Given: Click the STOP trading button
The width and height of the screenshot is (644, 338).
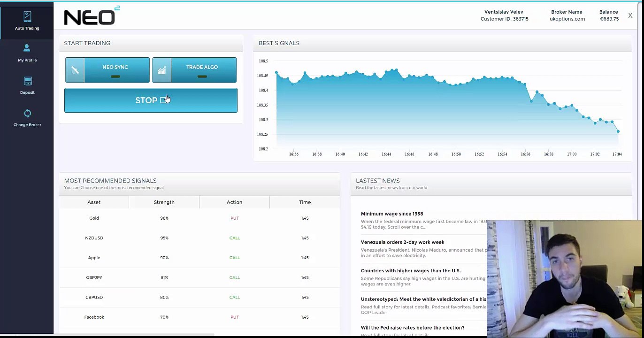Looking at the screenshot, I should tap(151, 100).
